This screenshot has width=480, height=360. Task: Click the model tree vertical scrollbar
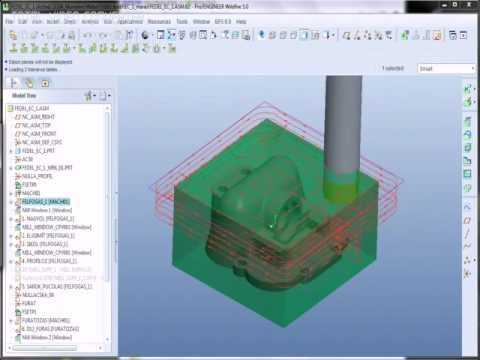click(x=107, y=197)
